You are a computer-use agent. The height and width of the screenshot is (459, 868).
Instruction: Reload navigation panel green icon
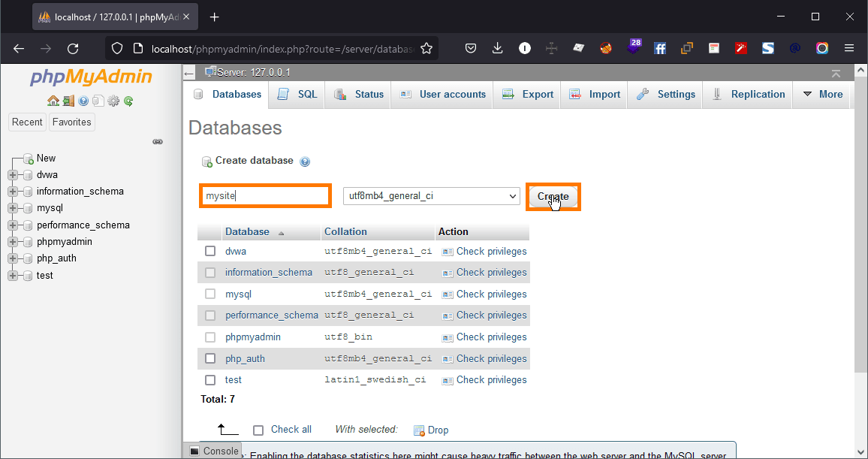pos(128,101)
